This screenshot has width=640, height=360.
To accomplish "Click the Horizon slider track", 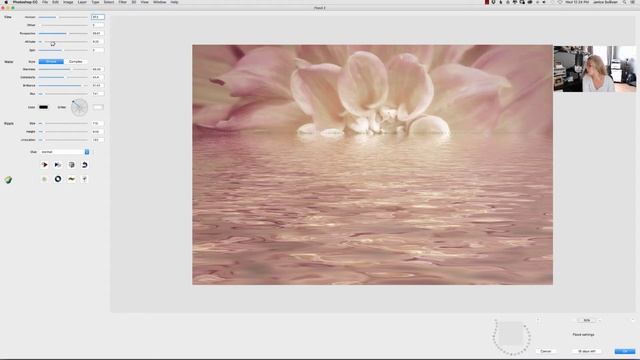I will pyautogui.click(x=63, y=17).
